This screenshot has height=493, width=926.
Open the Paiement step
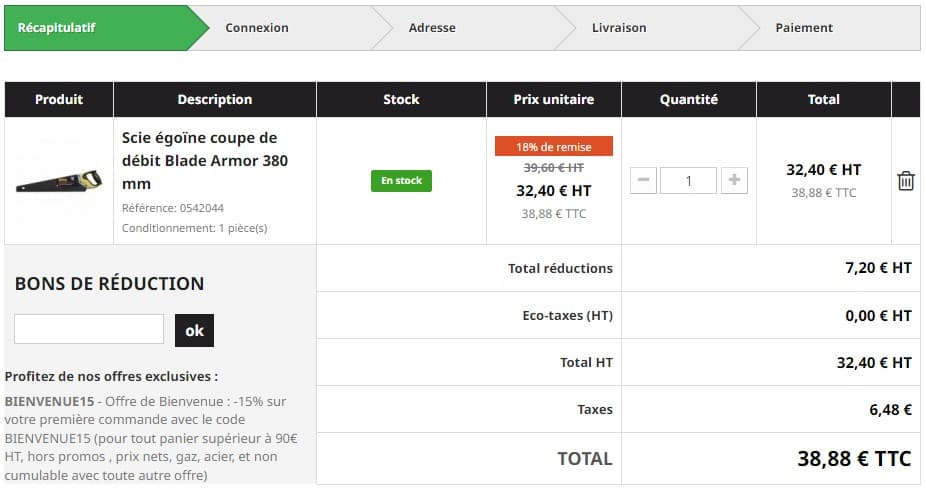click(x=804, y=28)
